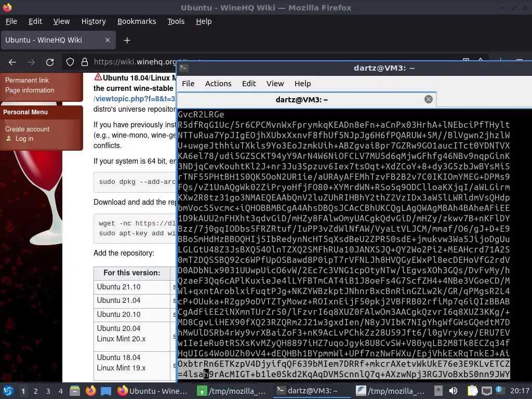
Task: Open a new Firefox tab
Action: click(x=127, y=41)
